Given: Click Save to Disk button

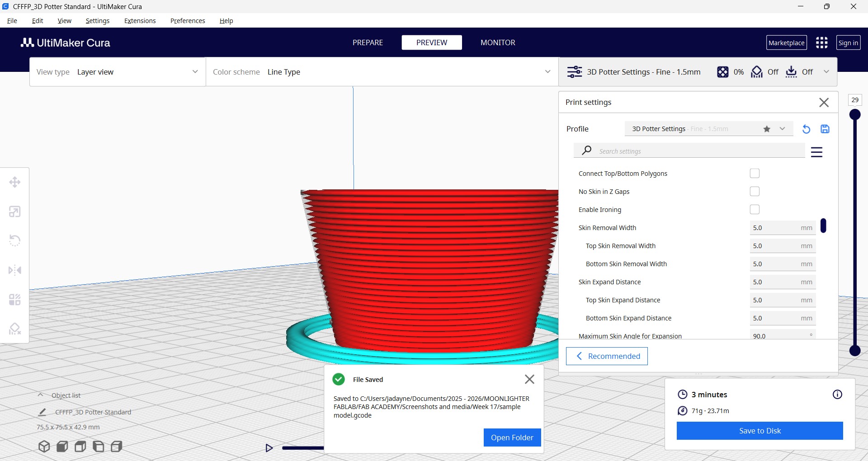Looking at the screenshot, I should [x=760, y=431].
